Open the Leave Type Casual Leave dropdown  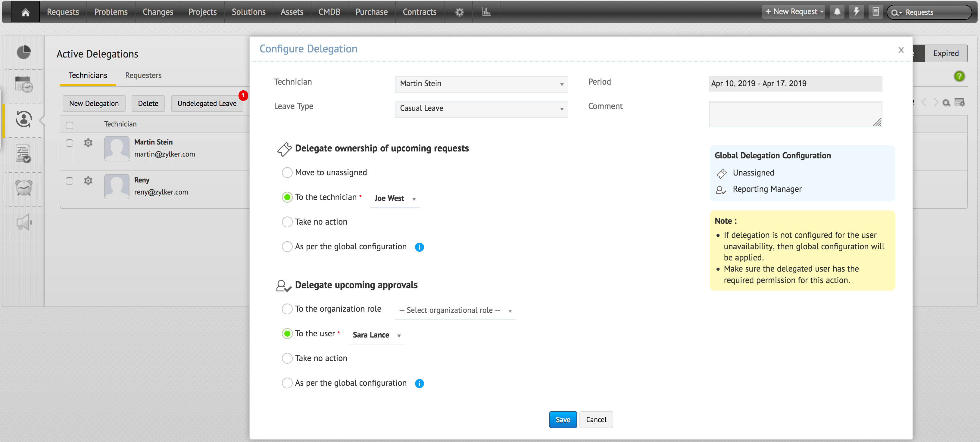(481, 109)
